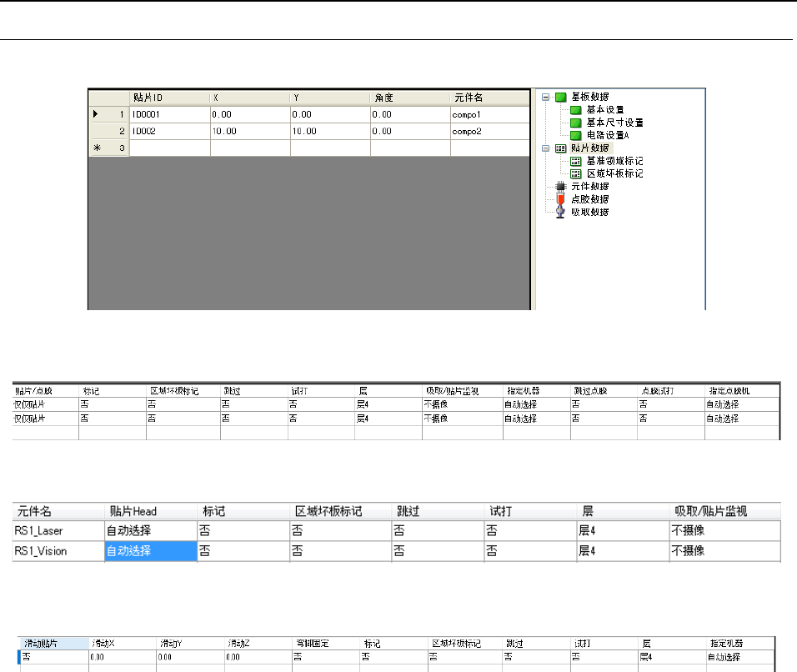
Task: Click the grid icon beside 区域坏板标记
Action: point(576,174)
